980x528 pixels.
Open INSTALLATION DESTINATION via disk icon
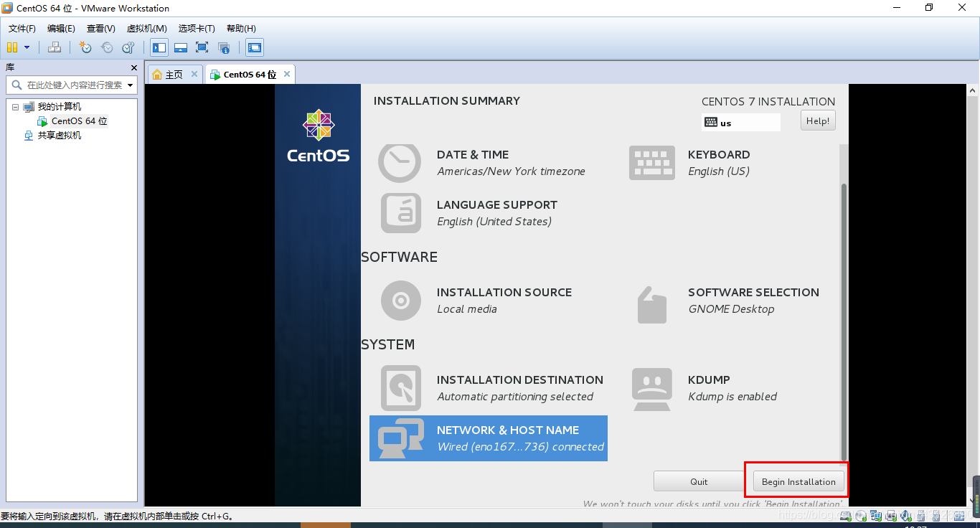(x=401, y=388)
